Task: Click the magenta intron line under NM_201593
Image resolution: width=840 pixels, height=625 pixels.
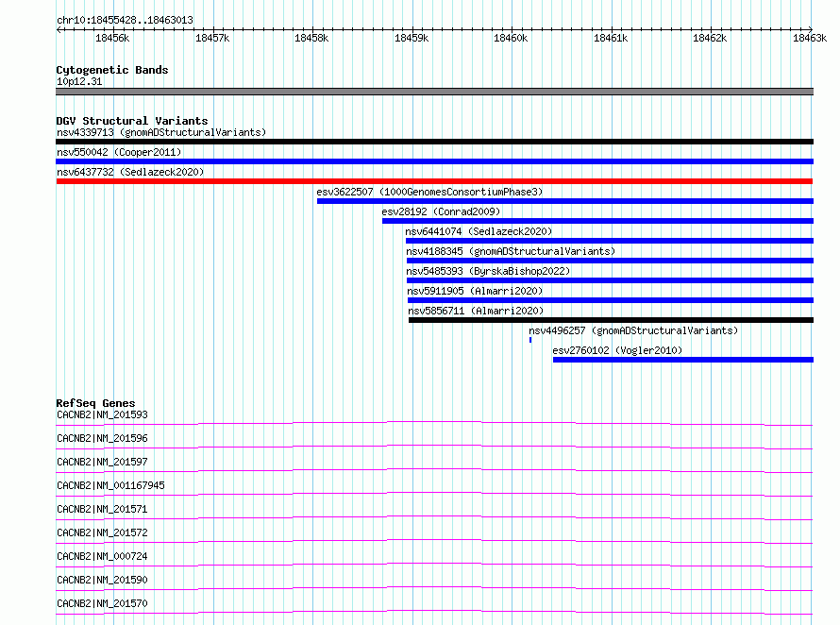Action: [x=434, y=424]
